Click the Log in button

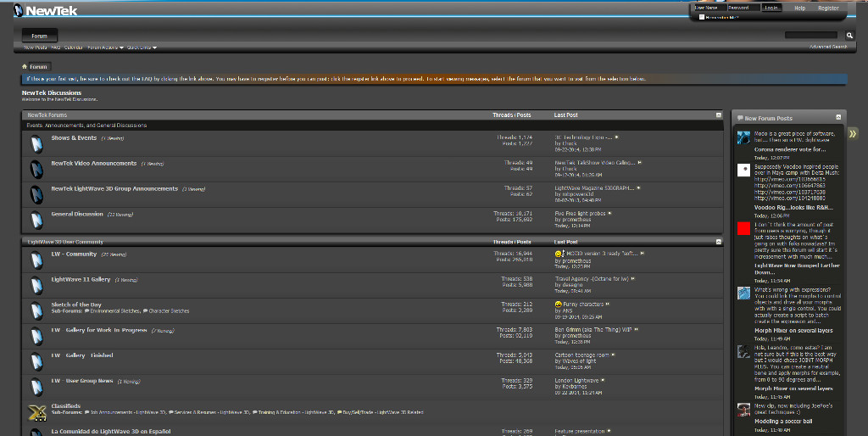click(x=771, y=8)
